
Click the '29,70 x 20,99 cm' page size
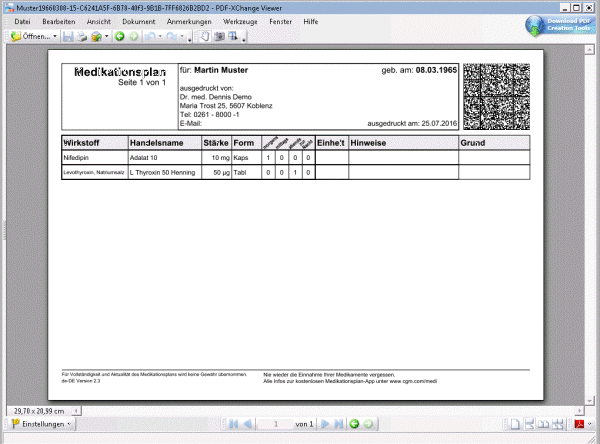click(x=39, y=411)
